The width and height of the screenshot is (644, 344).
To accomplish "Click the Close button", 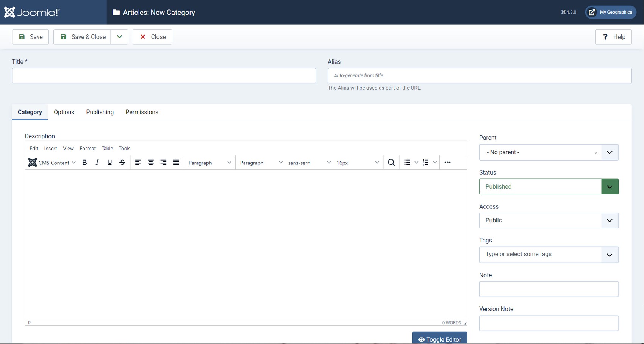I will coord(152,37).
